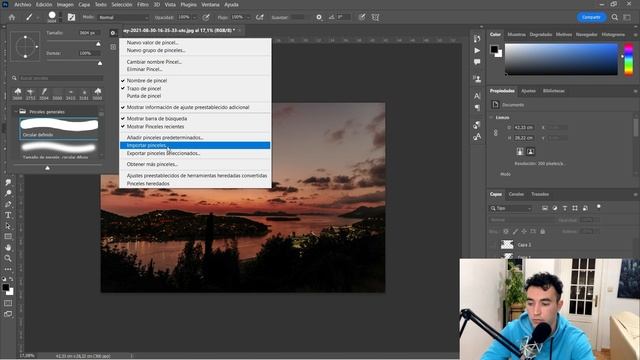
Task: Select the Path Selection tool
Action: (8, 226)
